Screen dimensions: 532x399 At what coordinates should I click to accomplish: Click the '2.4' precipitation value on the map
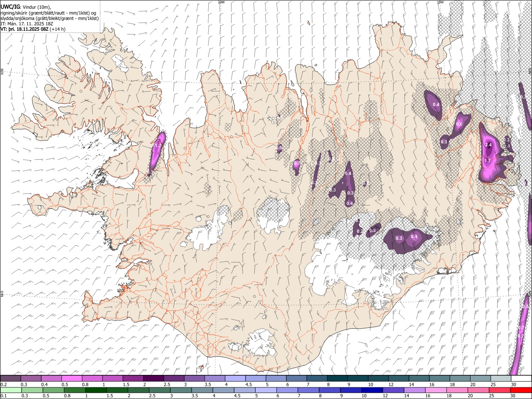coord(488,145)
